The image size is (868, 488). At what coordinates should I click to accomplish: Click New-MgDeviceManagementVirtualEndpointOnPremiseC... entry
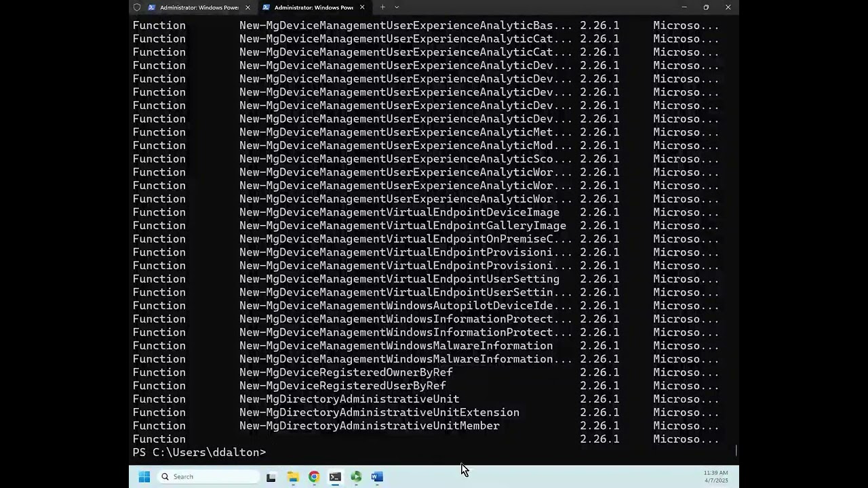tap(406, 239)
